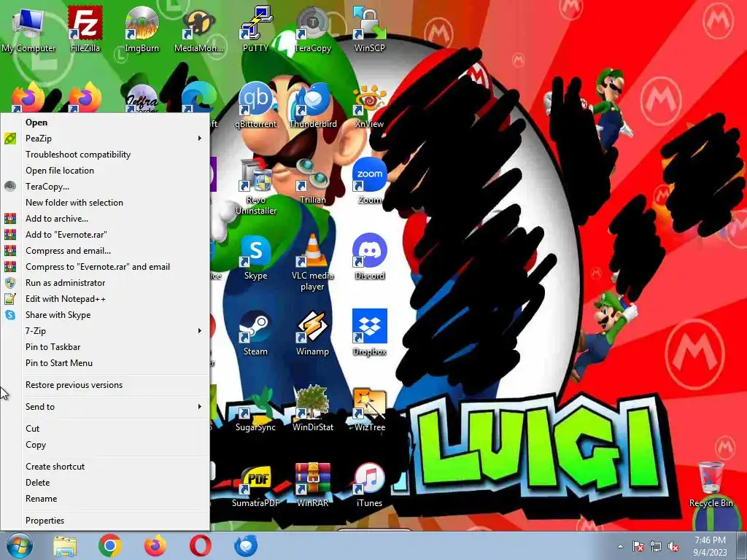Image resolution: width=747 pixels, height=560 pixels.
Task: Launch Zoom desktop icon
Action: point(370,181)
